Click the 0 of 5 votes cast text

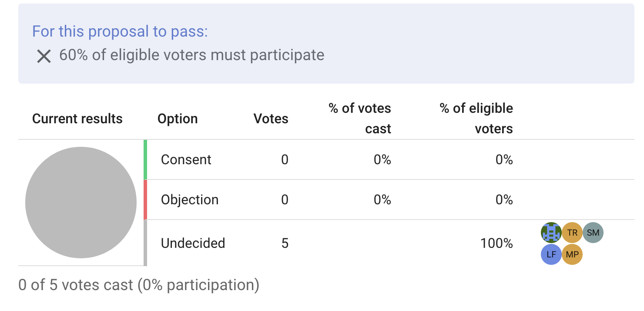pos(138,285)
